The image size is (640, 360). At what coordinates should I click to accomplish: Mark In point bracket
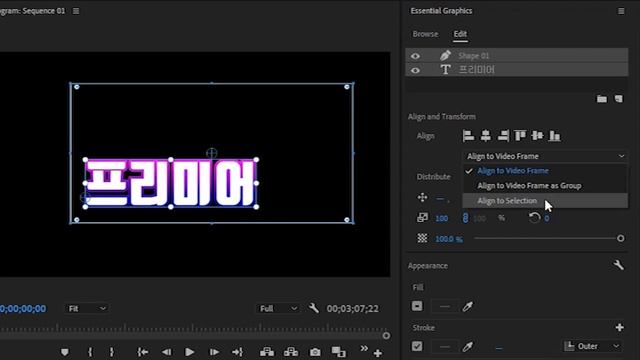click(90, 352)
